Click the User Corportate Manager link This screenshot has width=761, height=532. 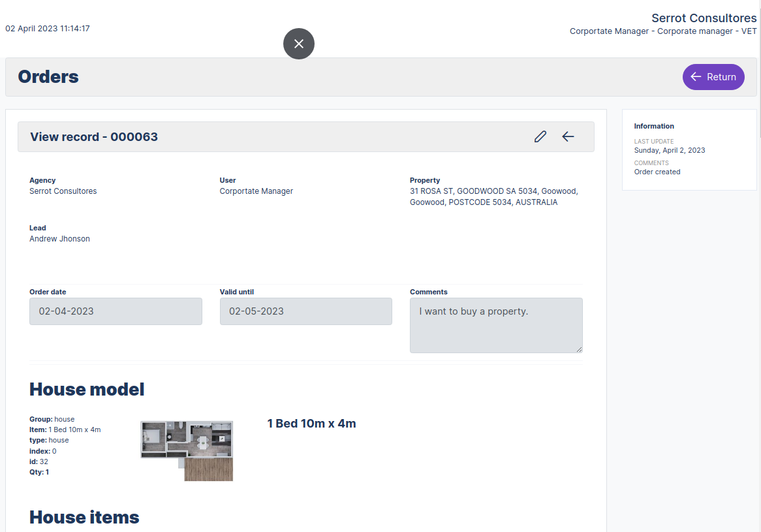(256, 191)
